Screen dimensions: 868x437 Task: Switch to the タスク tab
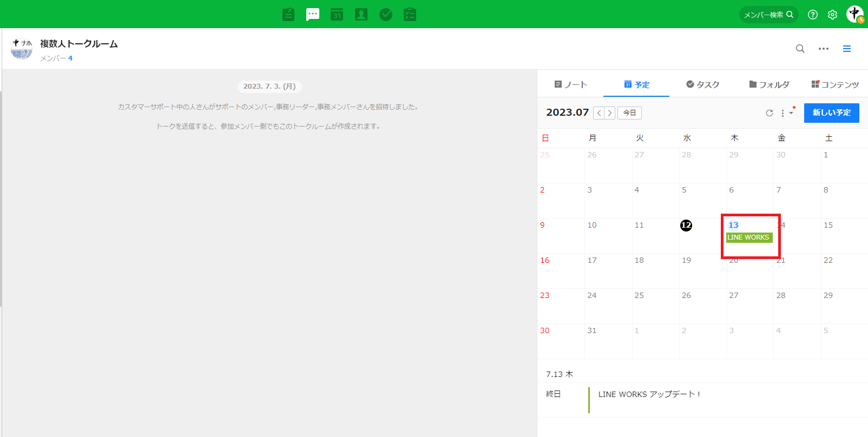702,84
